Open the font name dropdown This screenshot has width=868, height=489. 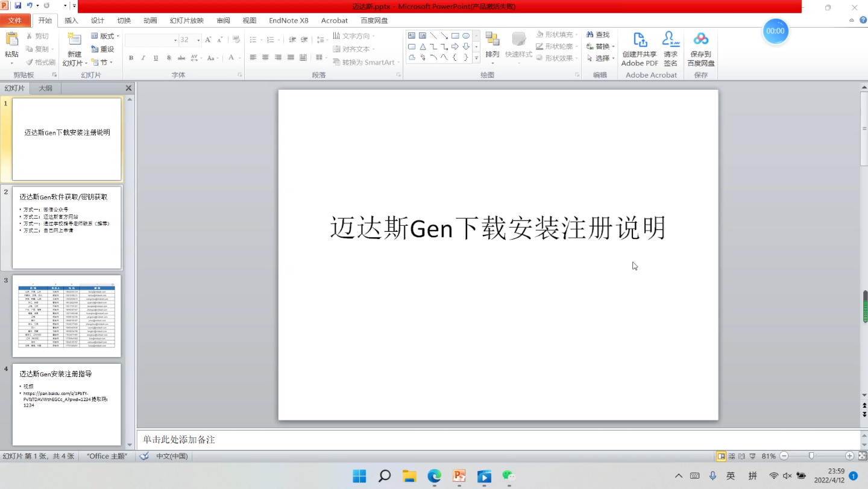pyautogui.click(x=175, y=40)
